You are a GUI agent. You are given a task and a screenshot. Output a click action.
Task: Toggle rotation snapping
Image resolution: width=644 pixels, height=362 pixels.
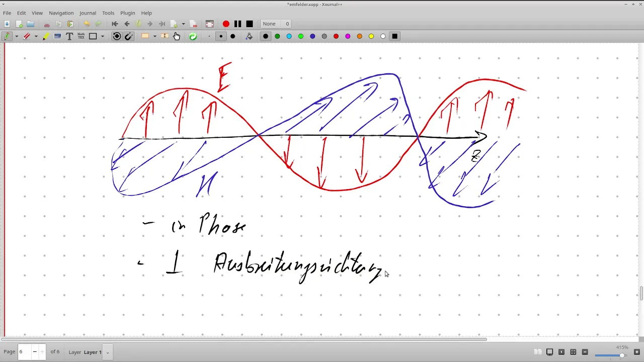click(x=117, y=36)
